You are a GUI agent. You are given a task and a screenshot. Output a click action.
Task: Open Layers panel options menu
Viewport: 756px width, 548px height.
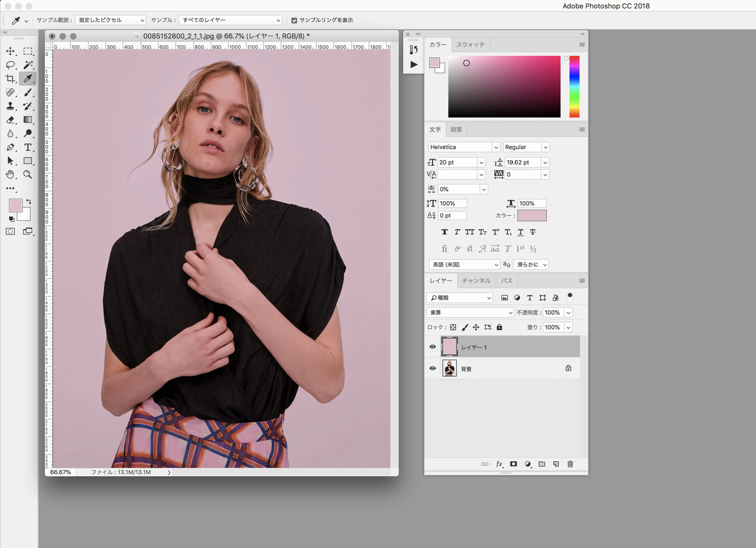pyautogui.click(x=582, y=281)
